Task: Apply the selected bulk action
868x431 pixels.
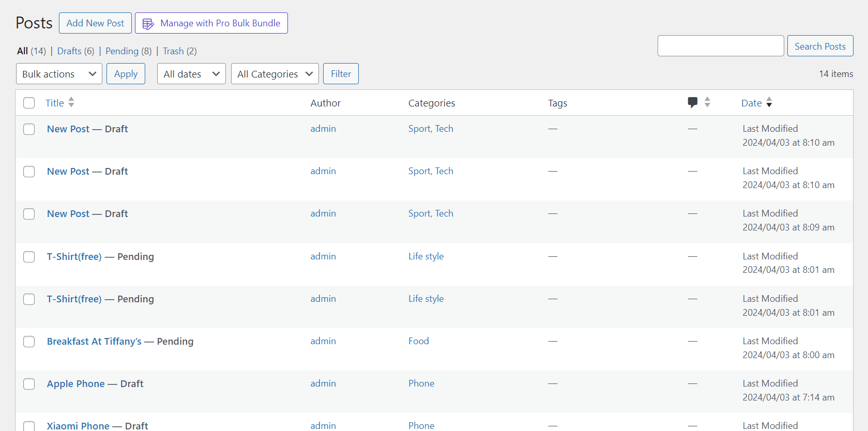Action: coord(126,74)
